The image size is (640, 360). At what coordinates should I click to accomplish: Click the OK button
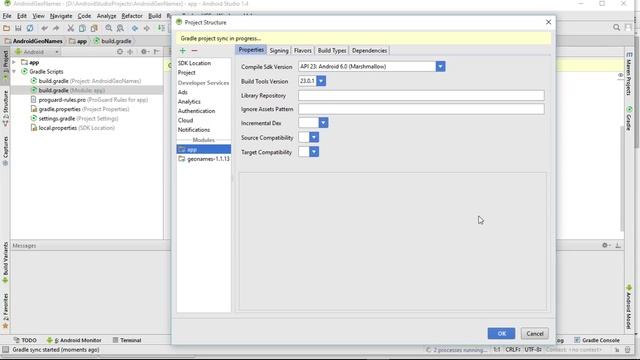click(501, 333)
